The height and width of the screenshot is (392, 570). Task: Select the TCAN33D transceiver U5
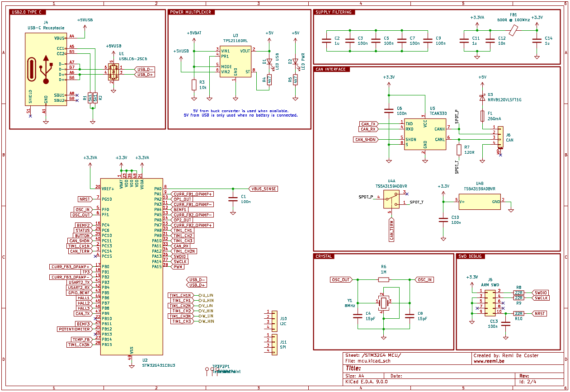point(425,134)
